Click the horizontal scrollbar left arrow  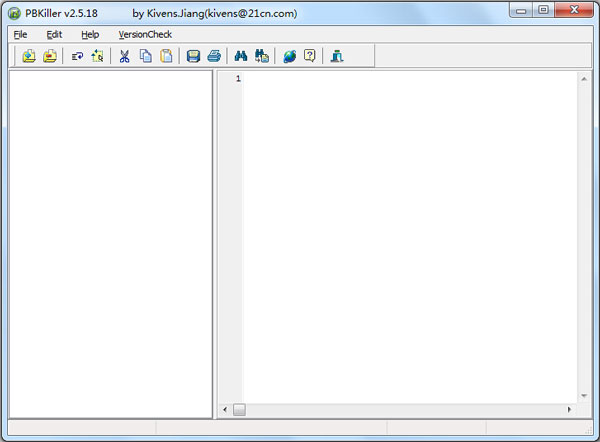click(x=225, y=409)
